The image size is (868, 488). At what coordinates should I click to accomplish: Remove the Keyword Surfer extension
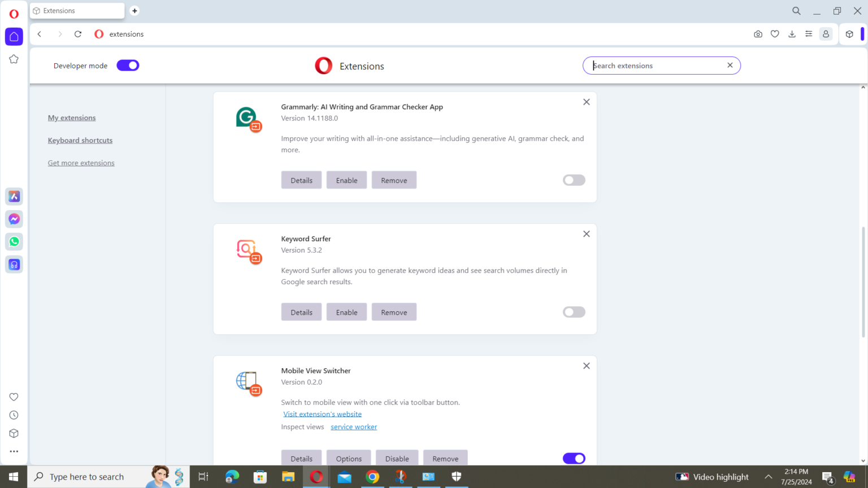coord(394,311)
